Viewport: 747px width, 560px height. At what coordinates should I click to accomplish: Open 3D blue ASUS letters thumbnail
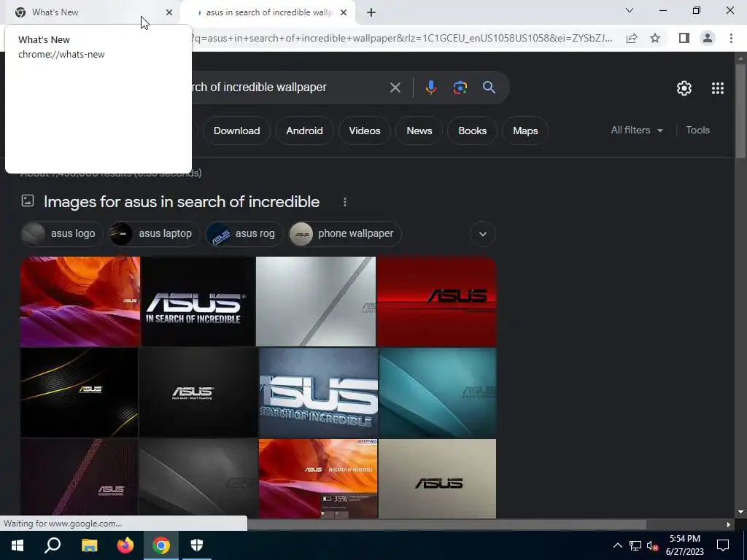tap(318, 392)
